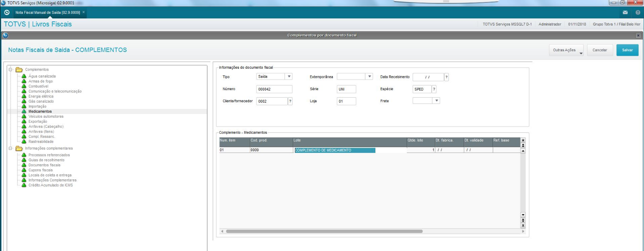Viewport: 644px width, 251px height.
Task: Save with the Salvar button
Action: (x=627, y=50)
